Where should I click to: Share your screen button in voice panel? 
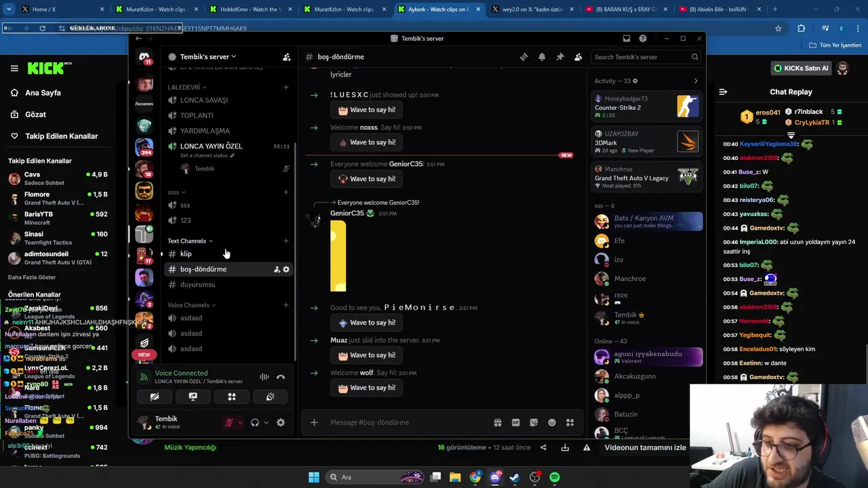pyautogui.click(x=193, y=397)
